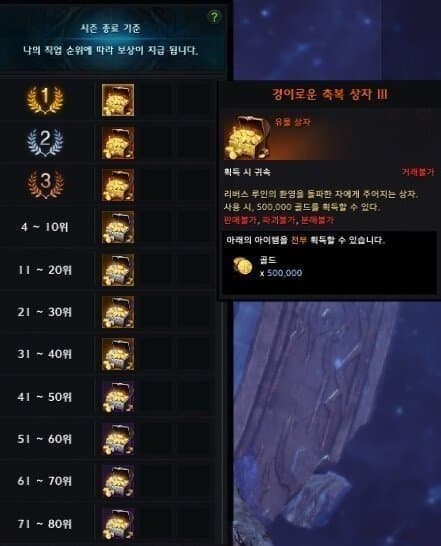Click the 41 ~ 50위 reward chest
The width and height of the screenshot is (441, 546).
118,397
